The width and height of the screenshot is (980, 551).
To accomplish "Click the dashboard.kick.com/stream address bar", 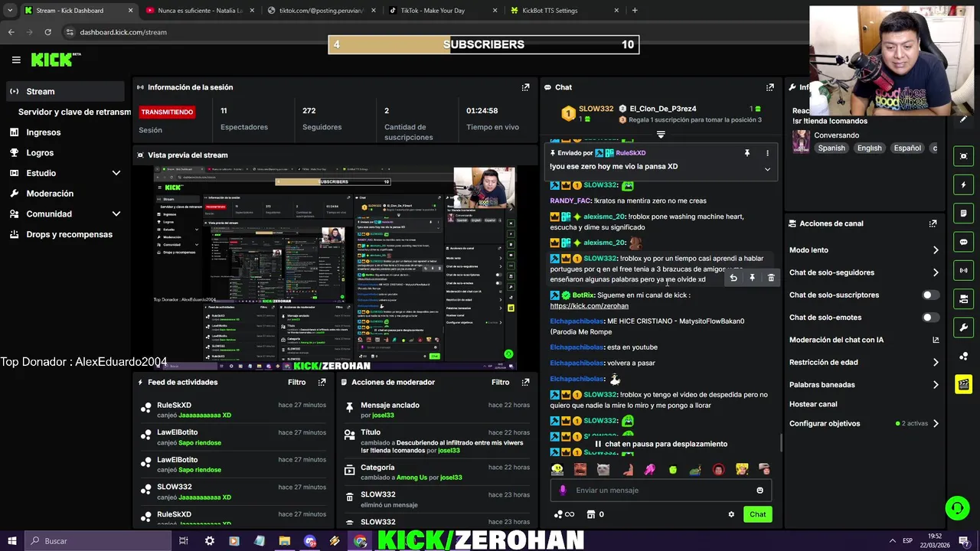I will click(x=123, y=32).
